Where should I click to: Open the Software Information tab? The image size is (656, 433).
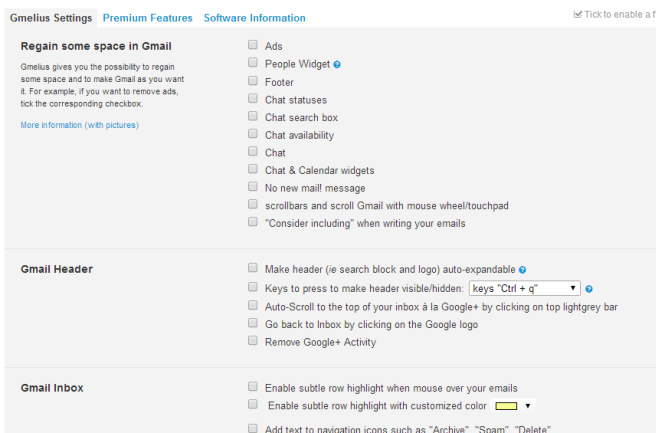click(254, 18)
